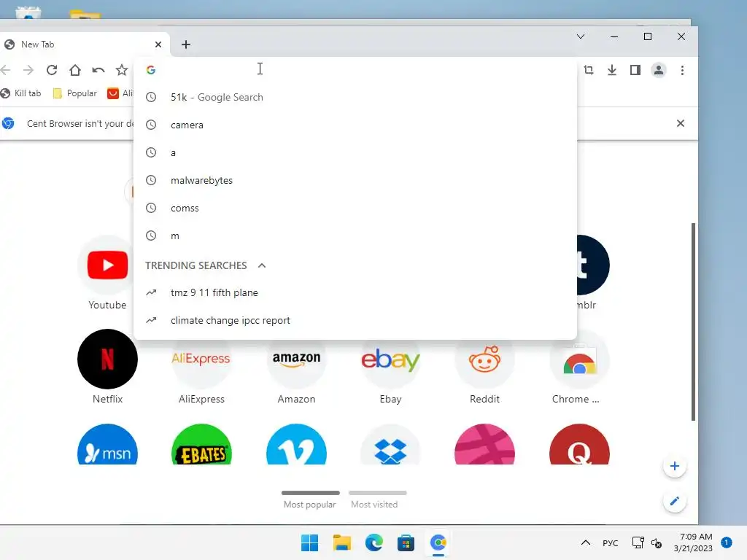Open the Popular bookmarks folder

click(75, 93)
